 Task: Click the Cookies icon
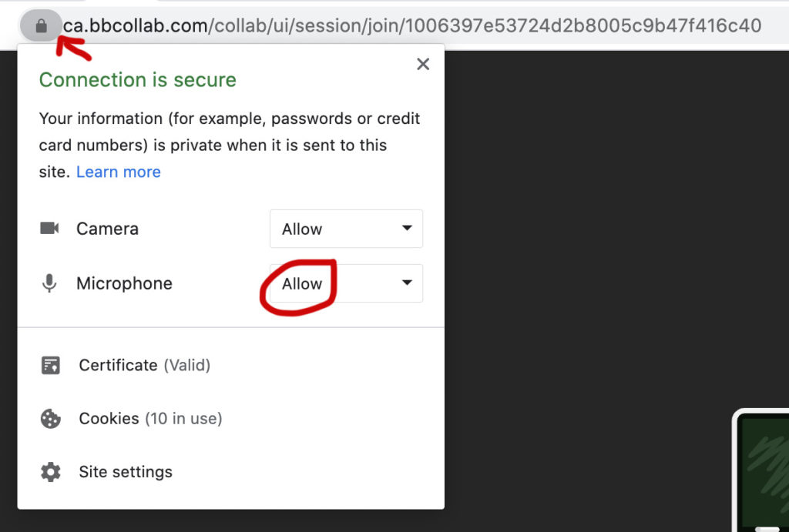pyautogui.click(x=50, y=419)
